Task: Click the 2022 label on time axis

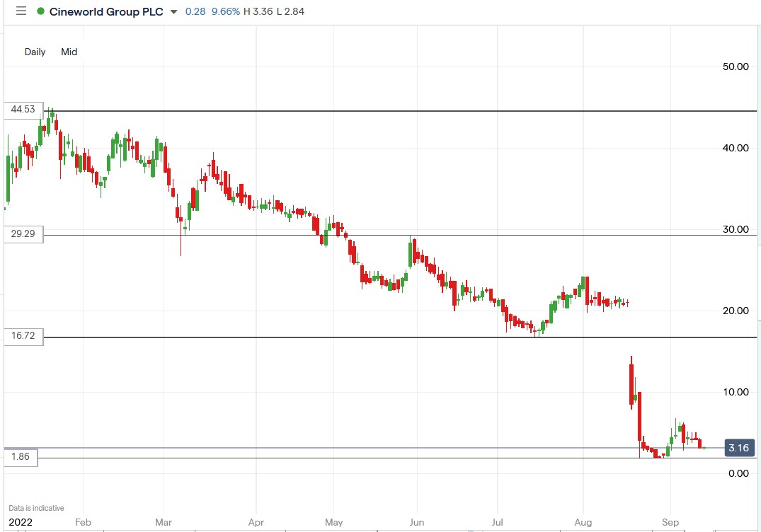Action: click(21, 522)
